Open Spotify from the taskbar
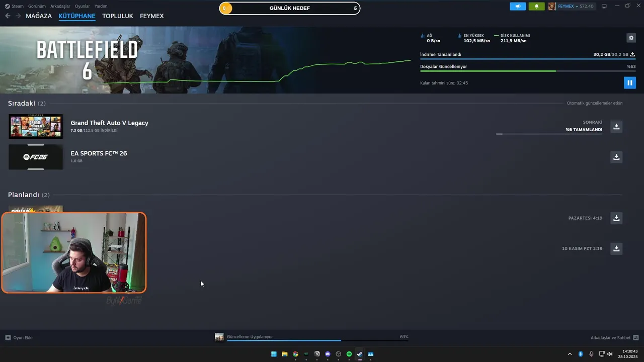Viewport: 644px width, 362px height. [349, 354]
